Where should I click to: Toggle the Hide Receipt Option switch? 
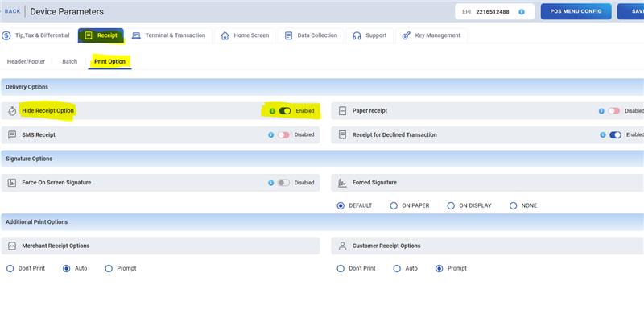[x=285, y=111]
